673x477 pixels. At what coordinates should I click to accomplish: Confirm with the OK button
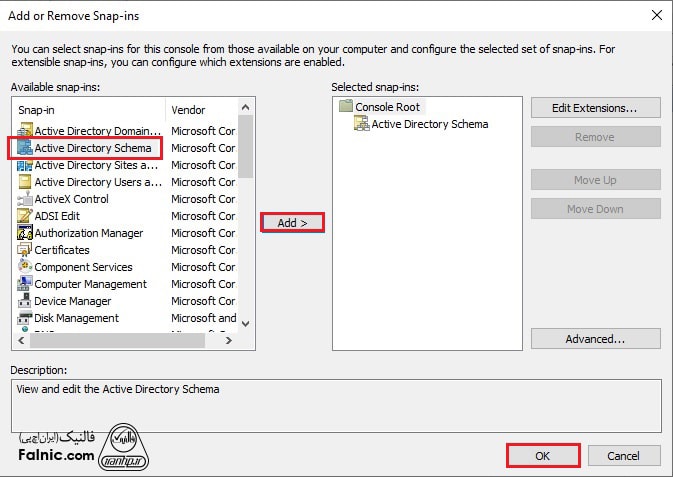click(542, 455)
